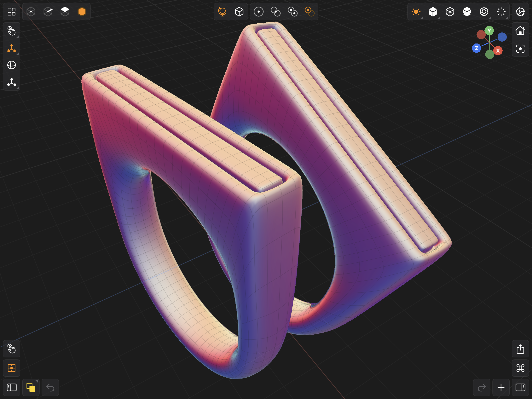Screen dimensions: 532x399
Task: Show the left sidebar panel
Action: click(x=12, y=387)
